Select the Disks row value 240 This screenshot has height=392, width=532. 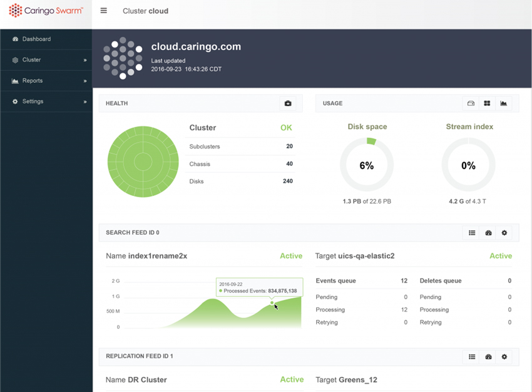pos(288,181)
